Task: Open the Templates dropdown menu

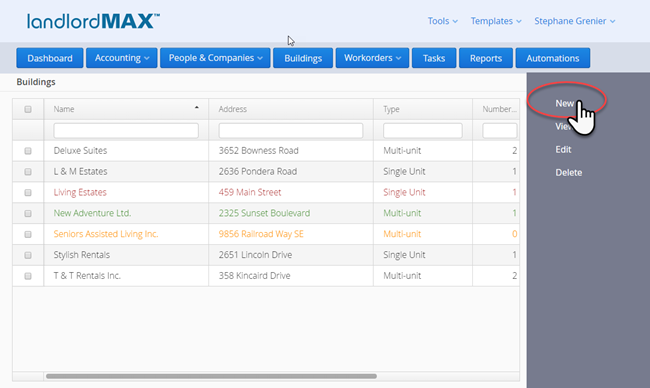Action: [x=496, y=21]
